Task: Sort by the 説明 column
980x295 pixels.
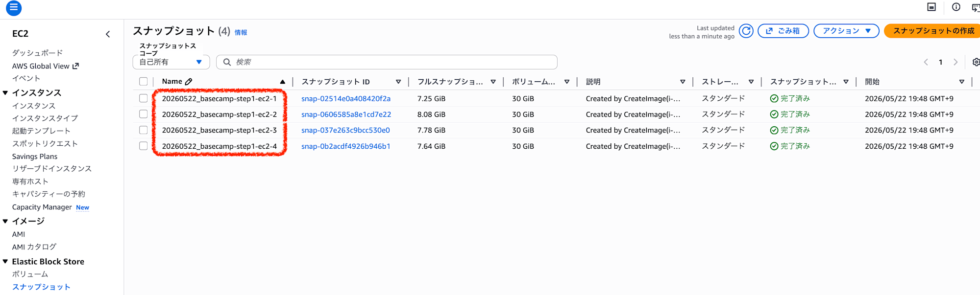Action: [x=683, y=82]
